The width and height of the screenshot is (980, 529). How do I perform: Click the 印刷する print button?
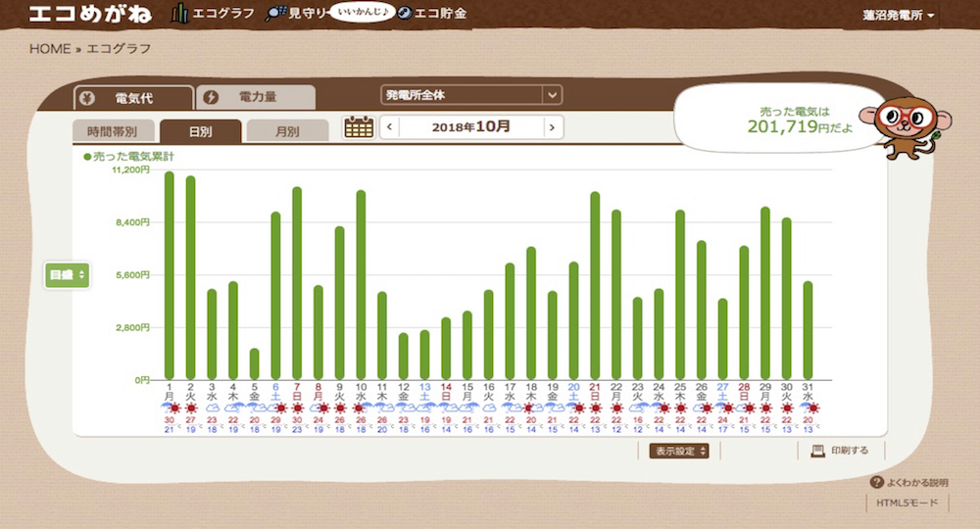click(x=841, y=451)
